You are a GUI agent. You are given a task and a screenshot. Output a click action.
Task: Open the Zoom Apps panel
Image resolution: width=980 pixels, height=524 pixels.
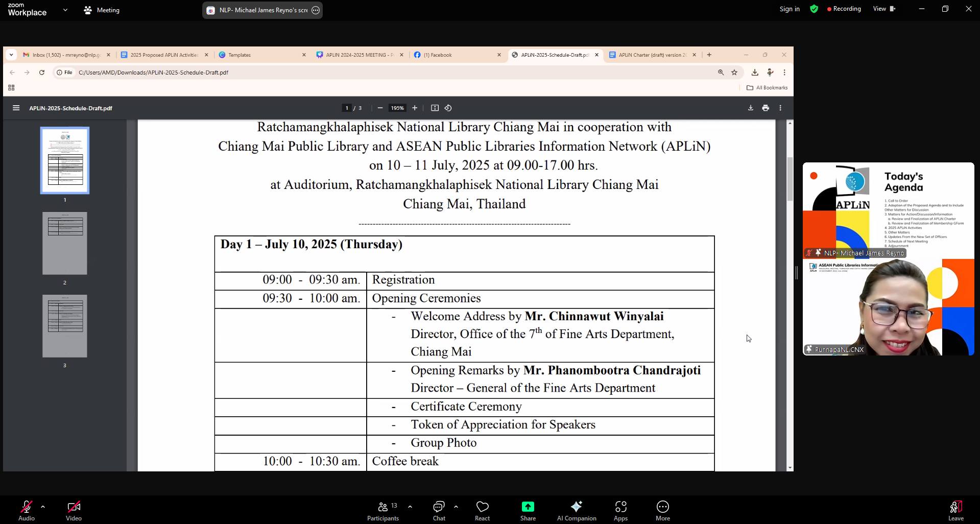click(x=620, y=510)
